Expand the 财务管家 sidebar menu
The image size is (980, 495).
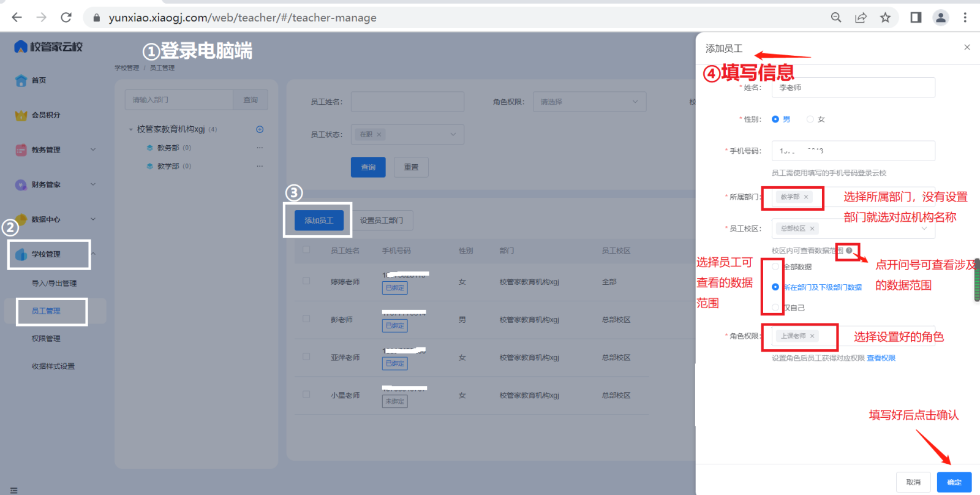click(x=93, y=184)
